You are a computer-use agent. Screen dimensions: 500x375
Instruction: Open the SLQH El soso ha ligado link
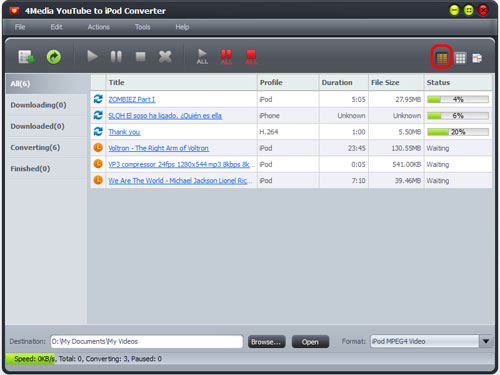coord(165,116)
